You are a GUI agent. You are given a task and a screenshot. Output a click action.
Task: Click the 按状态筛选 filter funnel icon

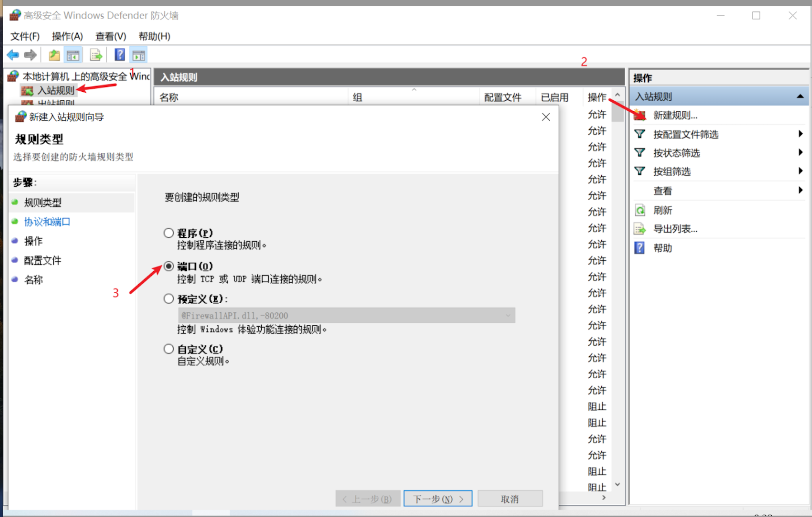(640, 153)
